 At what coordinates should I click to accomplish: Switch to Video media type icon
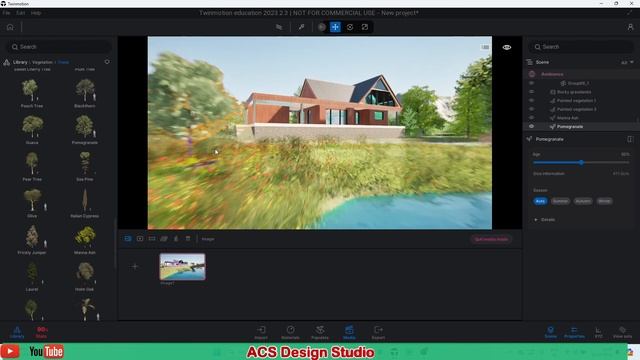(x=140, y=239)
